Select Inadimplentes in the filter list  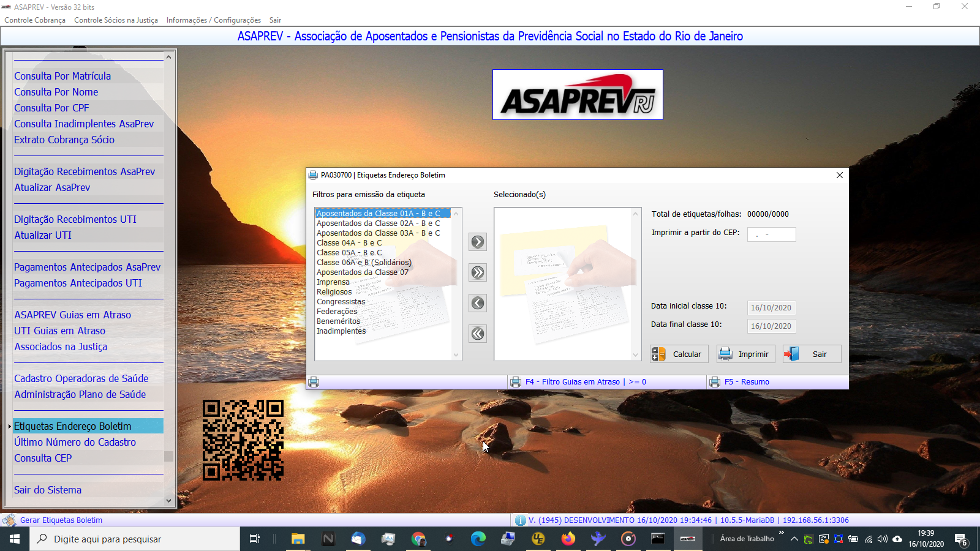(341, 331)
